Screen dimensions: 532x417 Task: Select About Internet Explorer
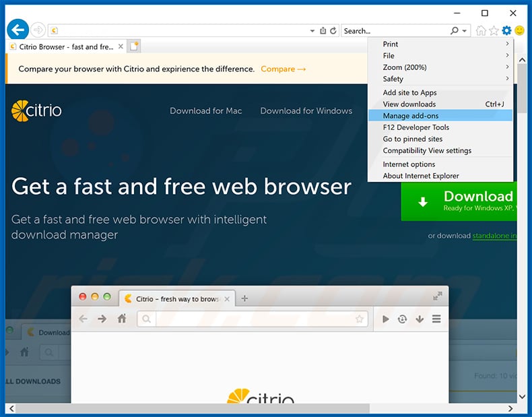tap(440, 176)
